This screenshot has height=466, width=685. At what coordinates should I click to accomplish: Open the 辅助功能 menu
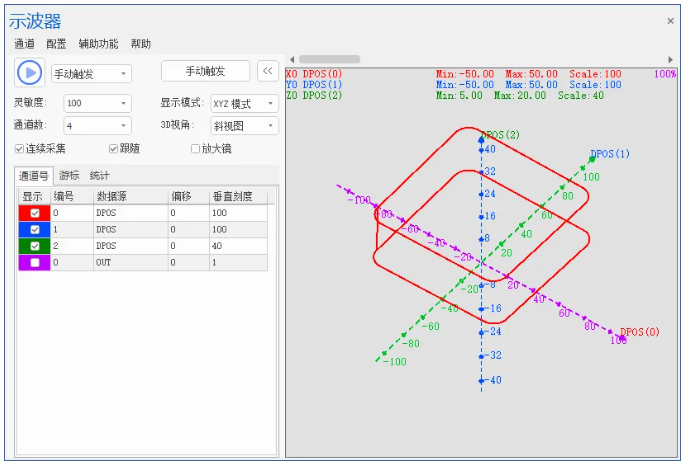pos(98,44)
